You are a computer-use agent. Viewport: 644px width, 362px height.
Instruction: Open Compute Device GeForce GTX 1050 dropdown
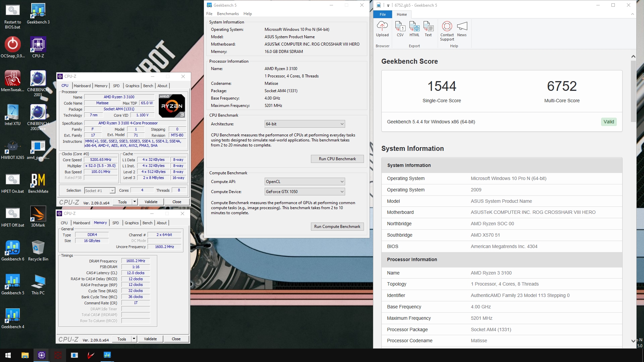point(305,192)
